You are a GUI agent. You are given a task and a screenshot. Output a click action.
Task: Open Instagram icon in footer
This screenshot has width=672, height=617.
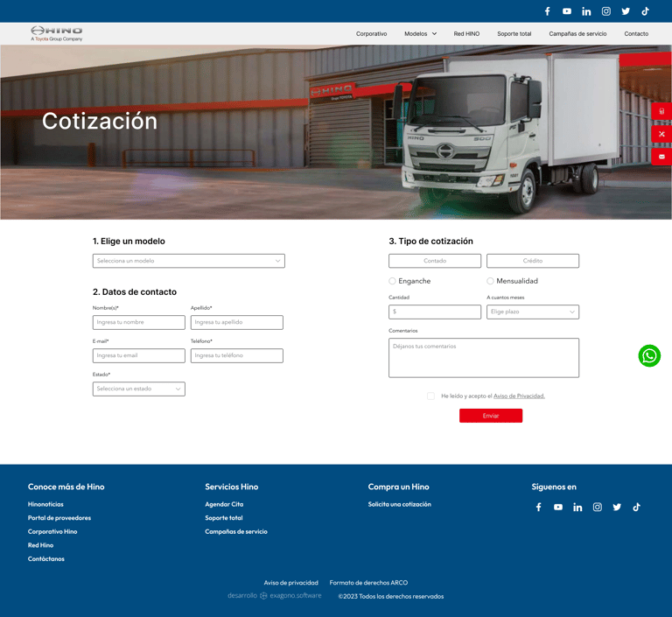coord(598,508)
